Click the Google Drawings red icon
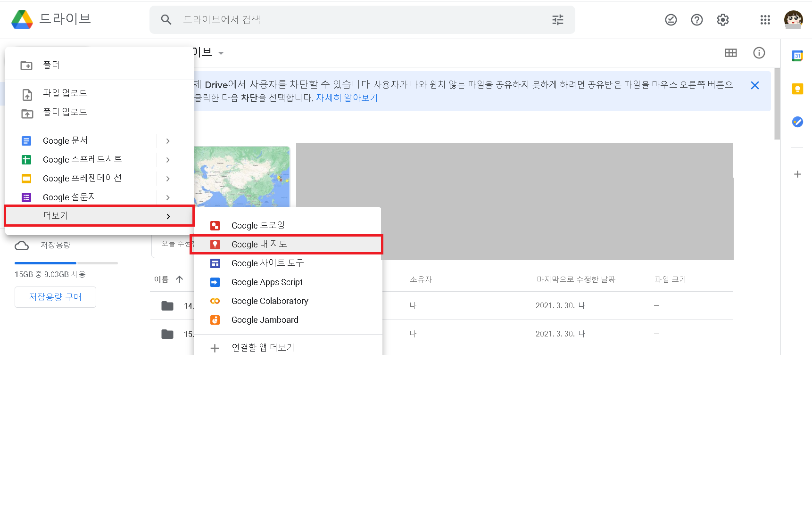 (x=215, y=226)
